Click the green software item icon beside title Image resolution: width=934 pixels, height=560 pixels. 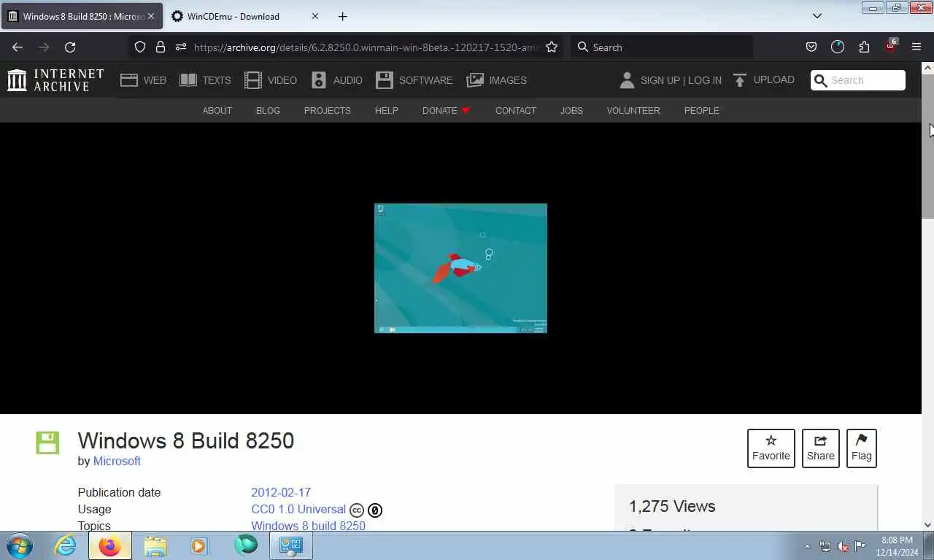[47, 443]
